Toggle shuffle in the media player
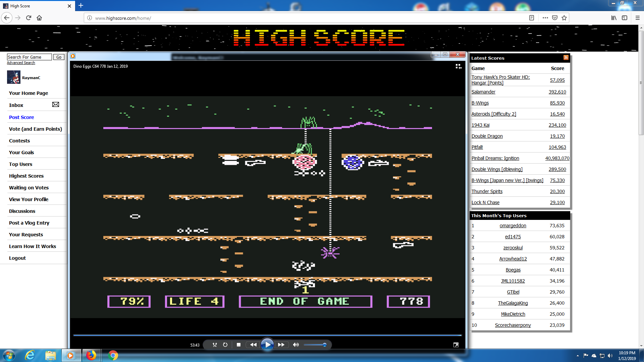Screen dimensions: 644x362 [x=215, y=345]
